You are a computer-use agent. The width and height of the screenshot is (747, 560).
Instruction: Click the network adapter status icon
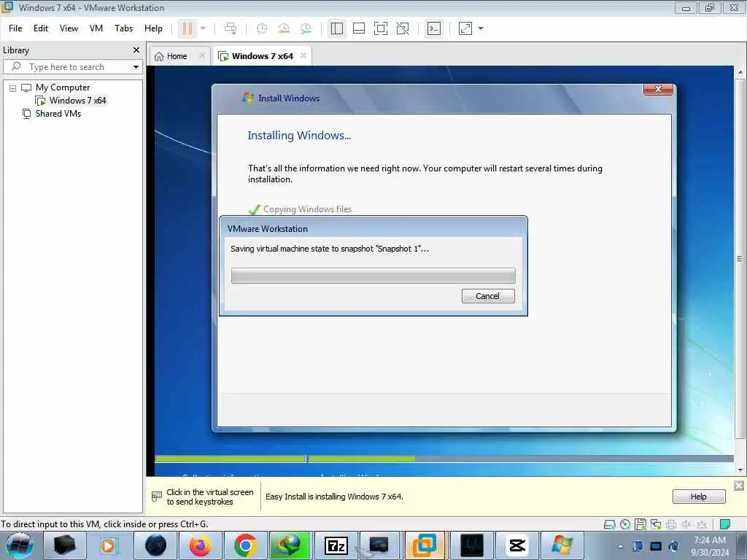[656, 524]
